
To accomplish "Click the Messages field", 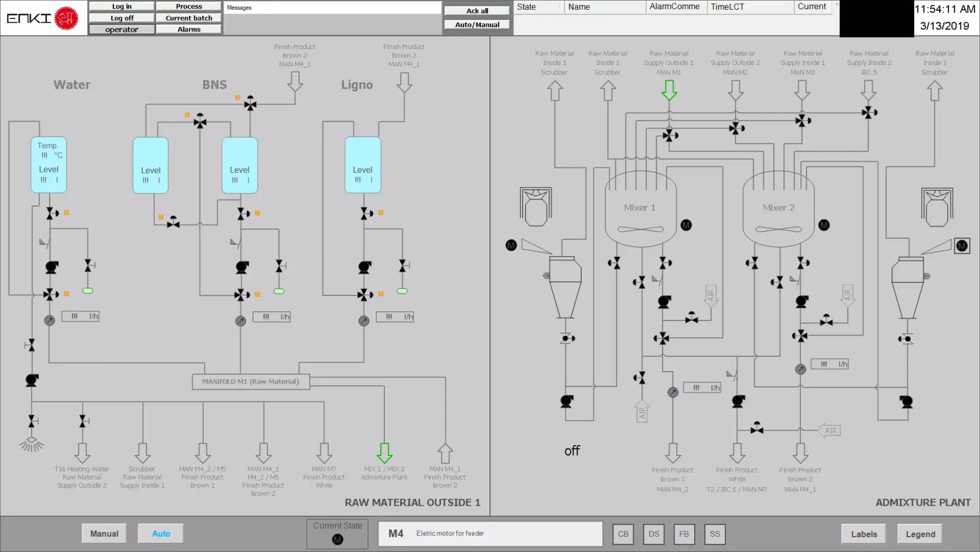I will pos(332,8).
